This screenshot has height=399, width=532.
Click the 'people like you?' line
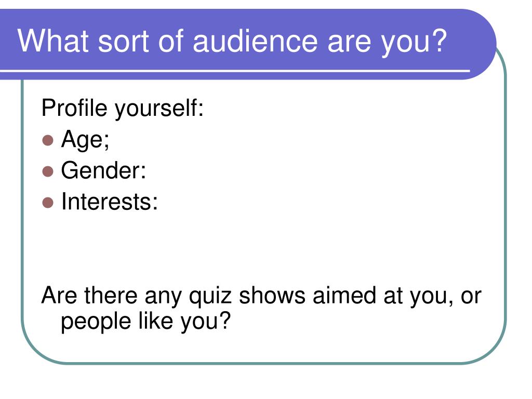(146, 321)
